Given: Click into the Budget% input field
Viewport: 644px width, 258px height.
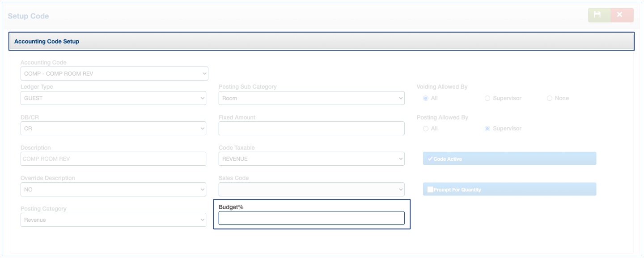Looking at the screenshot, I should [x=311, y=218].
